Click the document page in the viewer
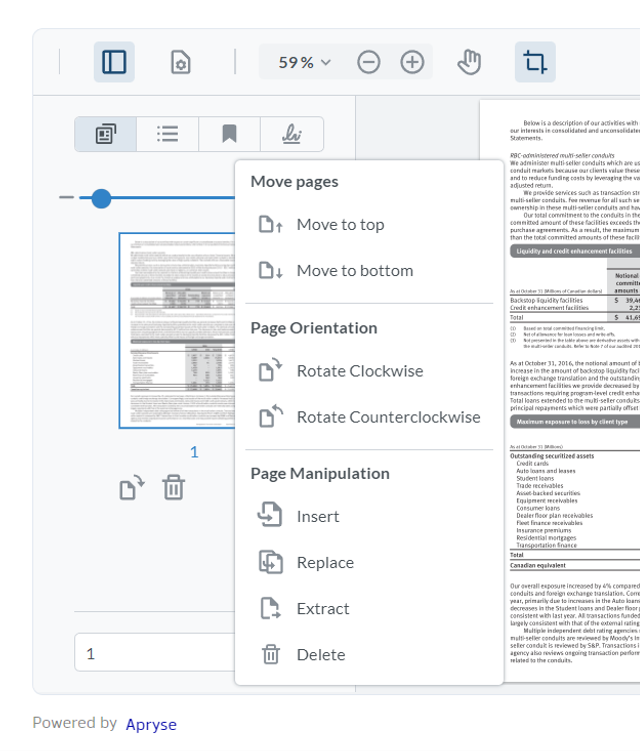 tap(571, 390)
